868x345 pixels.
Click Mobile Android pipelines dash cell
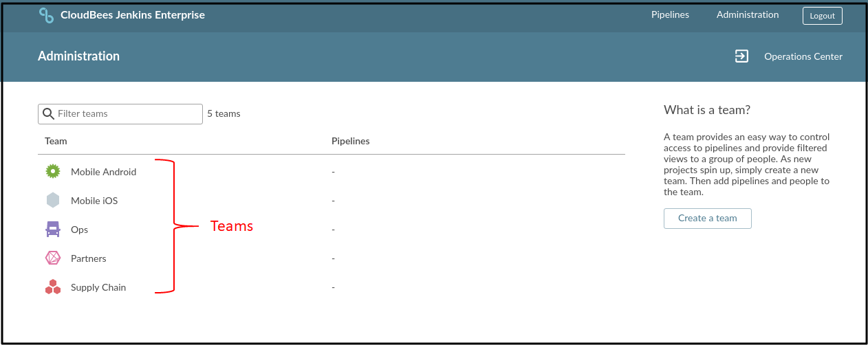pos(333,172)
